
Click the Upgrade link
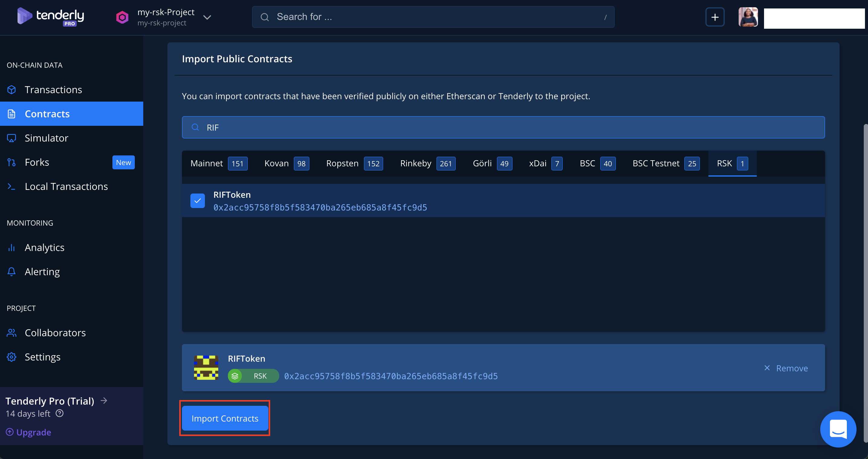click(34, 432)
